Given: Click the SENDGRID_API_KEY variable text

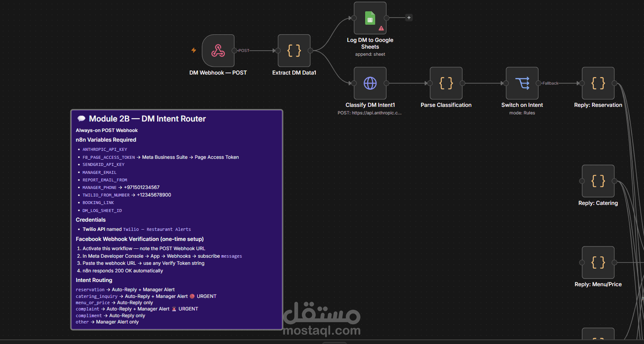Looking at the screenshot, I should [103, 165].
